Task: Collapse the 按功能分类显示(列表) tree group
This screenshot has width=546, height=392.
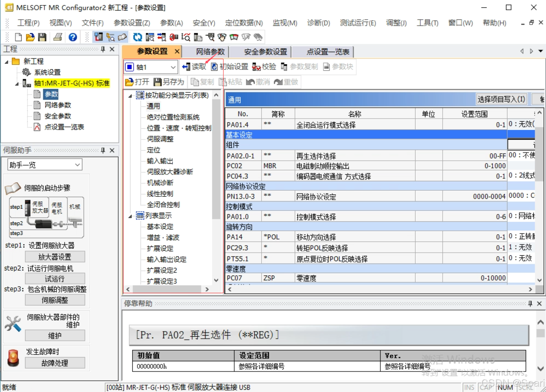Action: [x=130, y=96]
